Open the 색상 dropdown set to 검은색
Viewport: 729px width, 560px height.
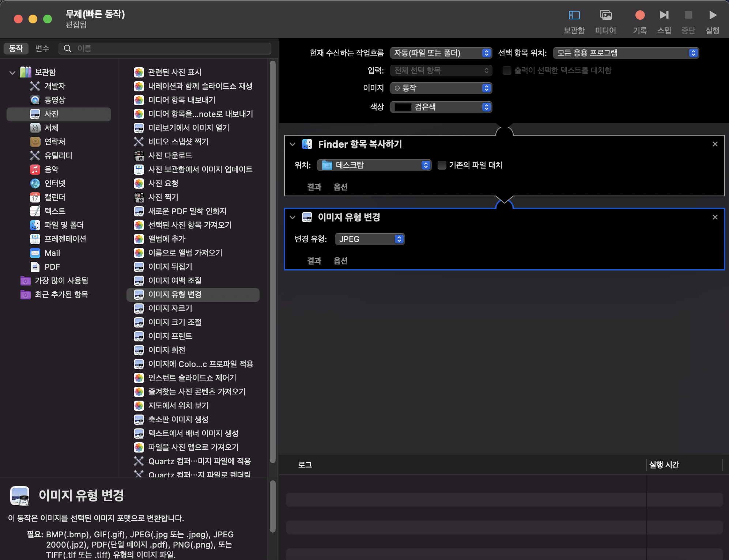pyautogui.click(x=441, y=107)
